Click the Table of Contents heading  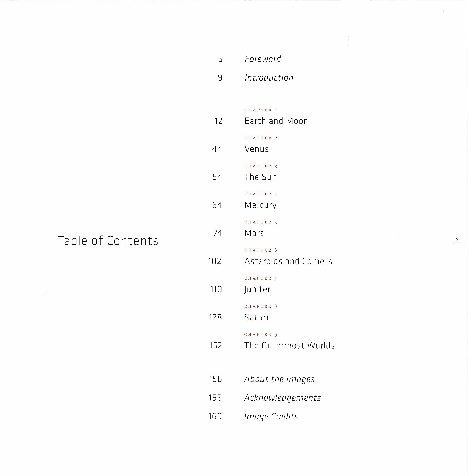pyautogui.click(x=108, y=241)
